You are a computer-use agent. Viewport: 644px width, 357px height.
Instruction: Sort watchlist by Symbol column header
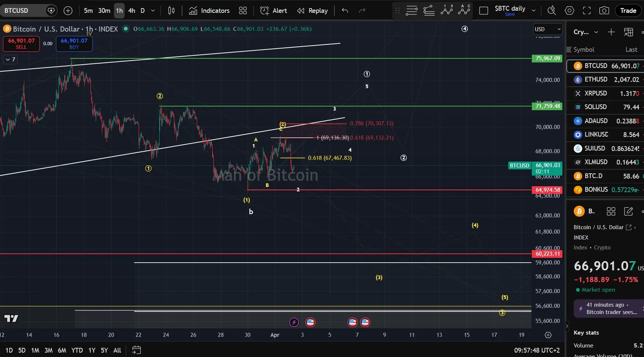584,50
